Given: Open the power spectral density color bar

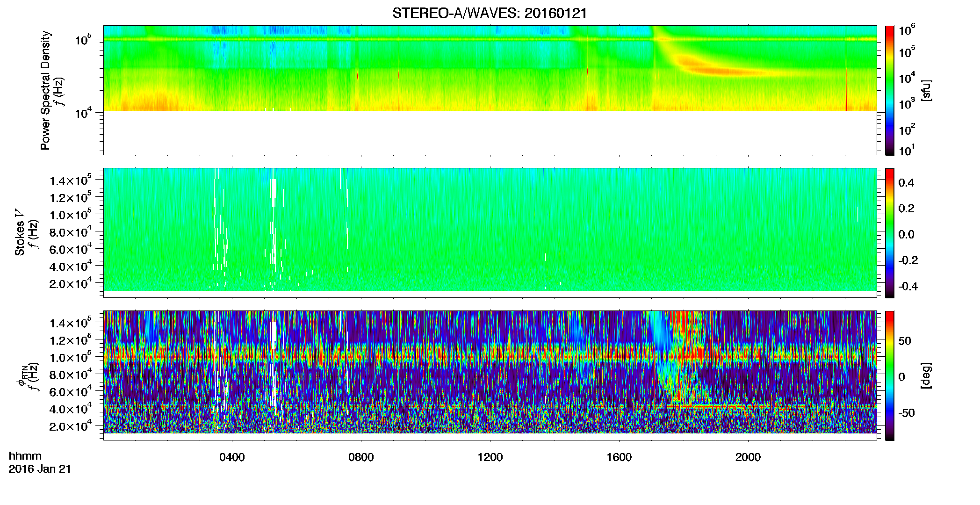Looking at the screenshot, I should coord(890,90).
